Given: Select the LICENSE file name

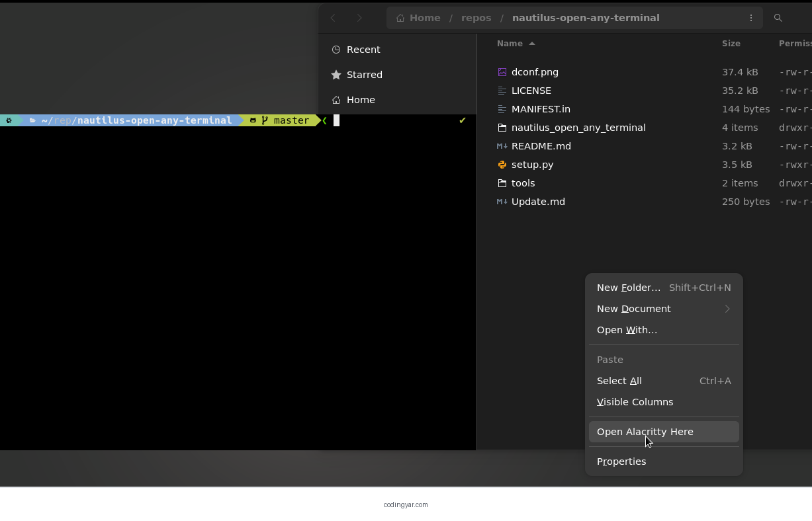Looking at the screenshot, I should 531,91.
